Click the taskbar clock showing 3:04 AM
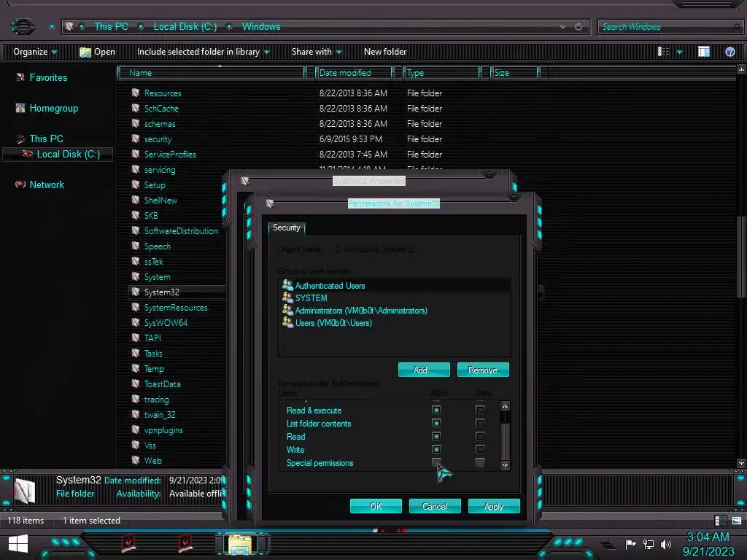Viewport: 747px width, 560px height. pos(708,537)
